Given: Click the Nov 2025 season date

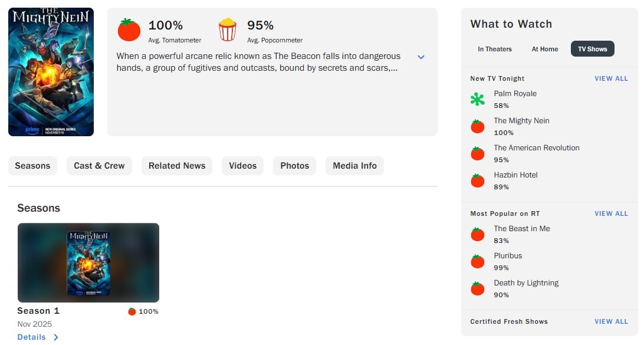Looking at the screenshot, I should [x=34, y=324].
